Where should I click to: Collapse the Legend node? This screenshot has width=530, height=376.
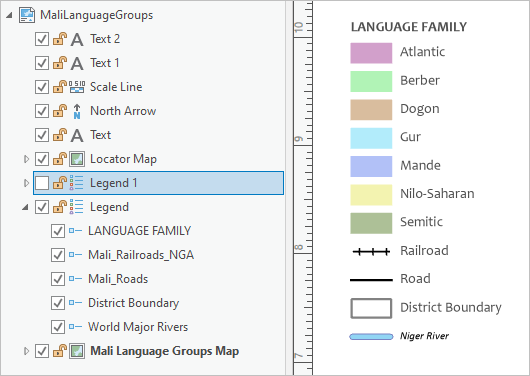[x=25, y=207]
